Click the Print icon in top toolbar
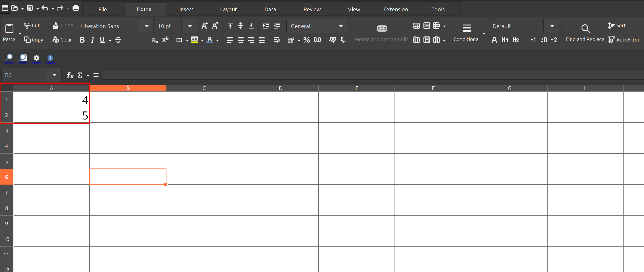Screen dimensions: 644x272 pos(76,8)
